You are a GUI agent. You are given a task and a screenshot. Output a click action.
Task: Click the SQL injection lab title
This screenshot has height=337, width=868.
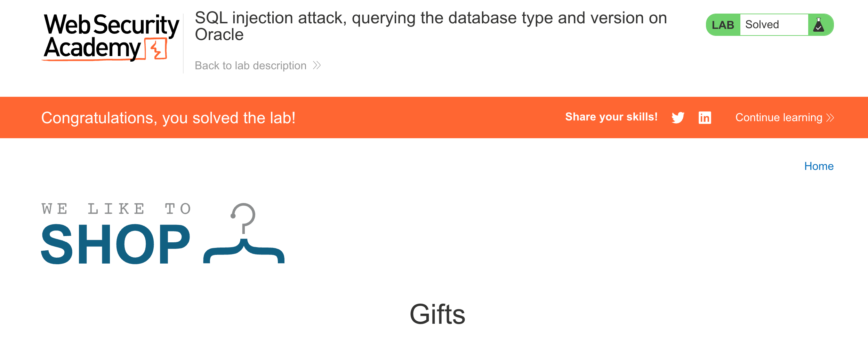(x=431, y=18)
